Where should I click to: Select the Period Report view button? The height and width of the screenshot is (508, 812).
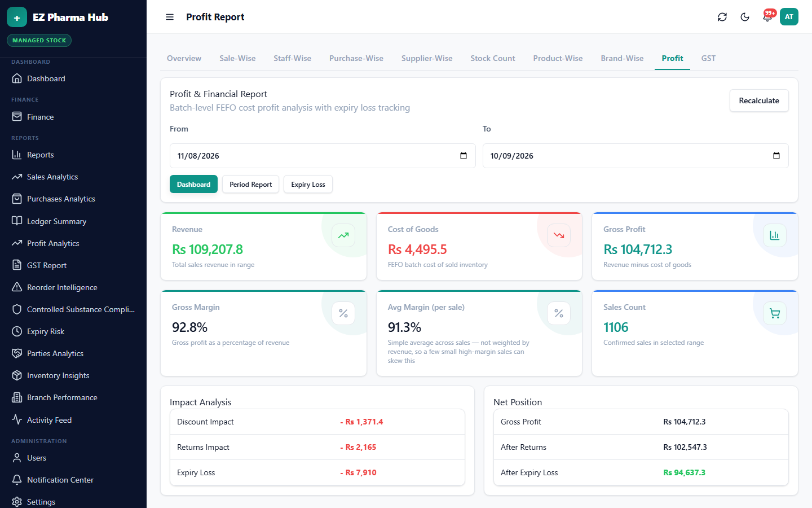250,185
